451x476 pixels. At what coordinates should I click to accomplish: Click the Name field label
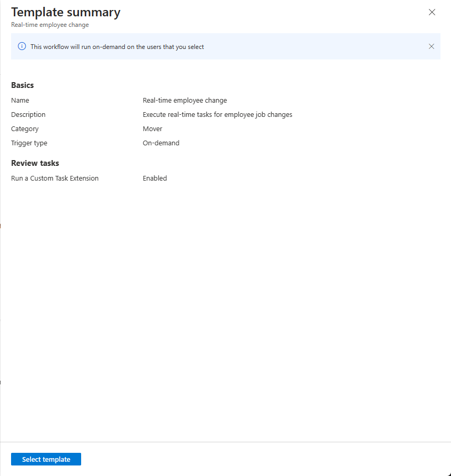coord(20,100)
